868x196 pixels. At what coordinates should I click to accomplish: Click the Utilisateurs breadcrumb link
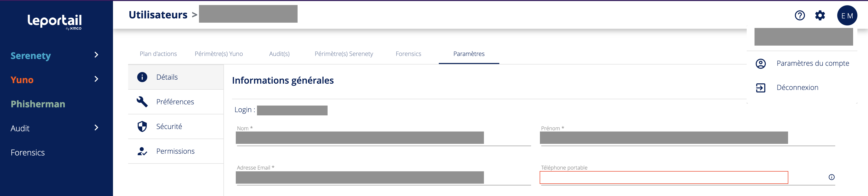coord(158,15)
